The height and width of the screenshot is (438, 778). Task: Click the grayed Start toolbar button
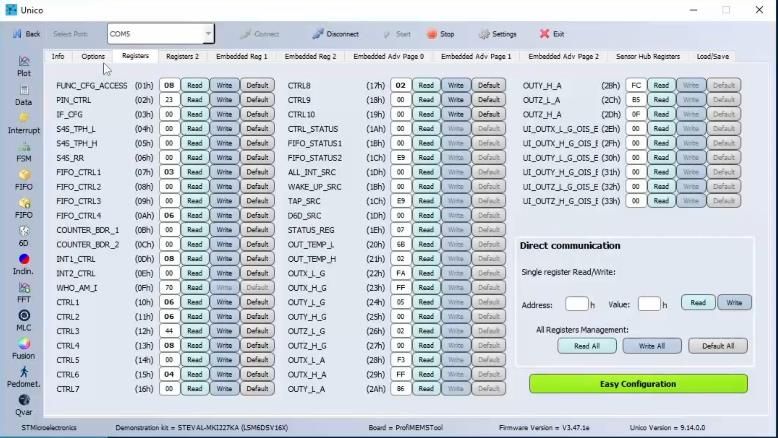coord(397,34)
